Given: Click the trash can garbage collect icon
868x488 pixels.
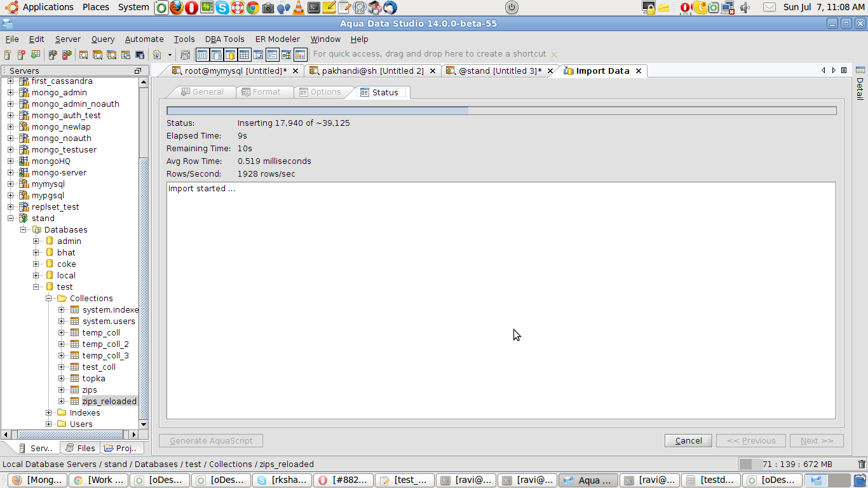Looking at the screenshot, I should click(862, 464).
